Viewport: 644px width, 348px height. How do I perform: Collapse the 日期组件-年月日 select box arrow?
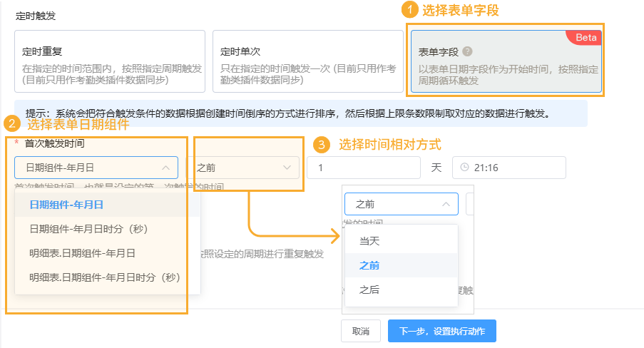165,168
